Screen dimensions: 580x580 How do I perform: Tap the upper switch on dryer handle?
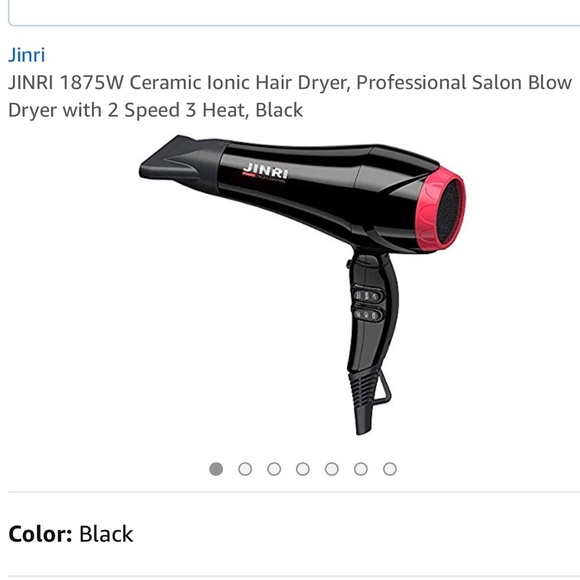[x=367, y=296]
